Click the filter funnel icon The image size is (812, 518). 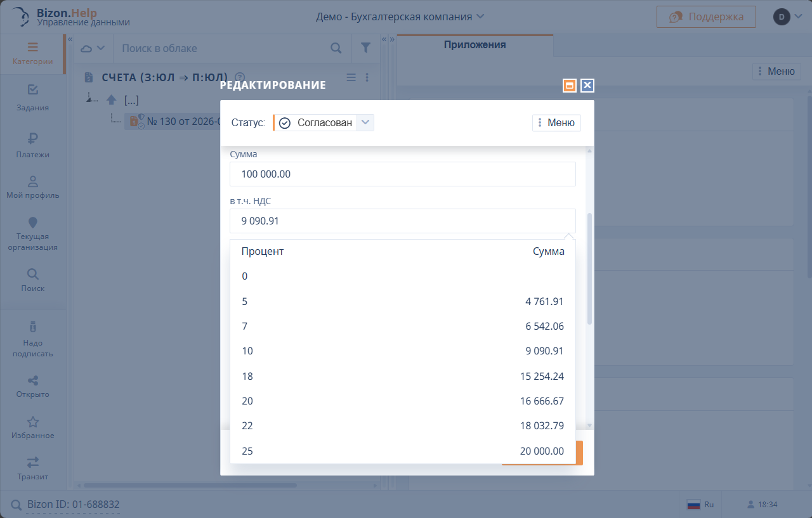365,48
